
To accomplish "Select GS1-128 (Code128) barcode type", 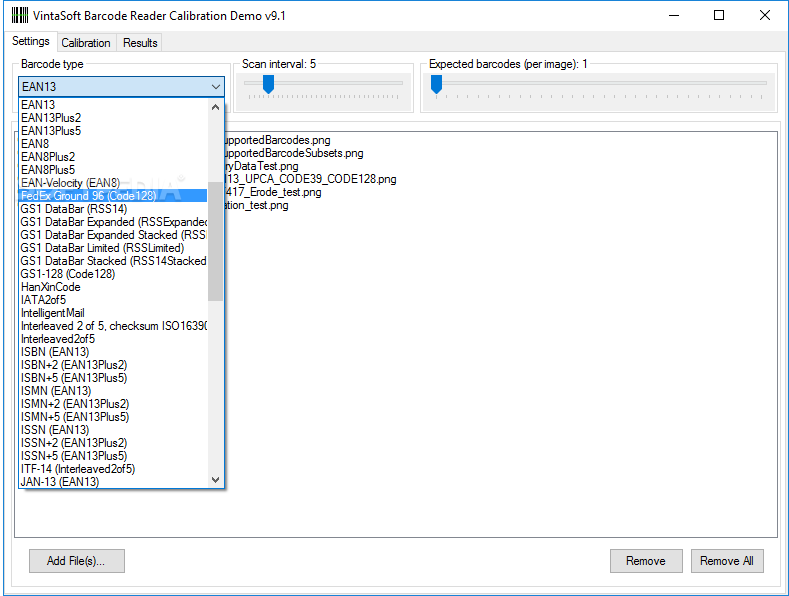I will pos(113,274).
